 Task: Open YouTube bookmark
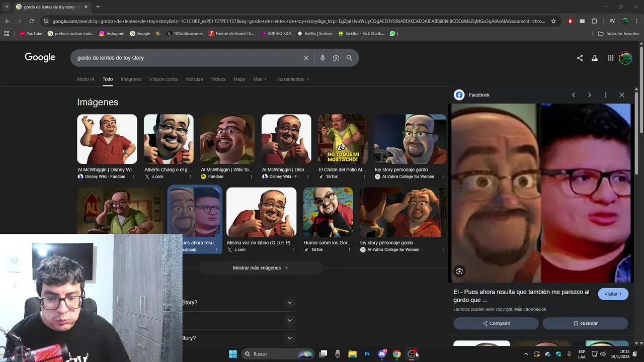(x=31, y=34)
